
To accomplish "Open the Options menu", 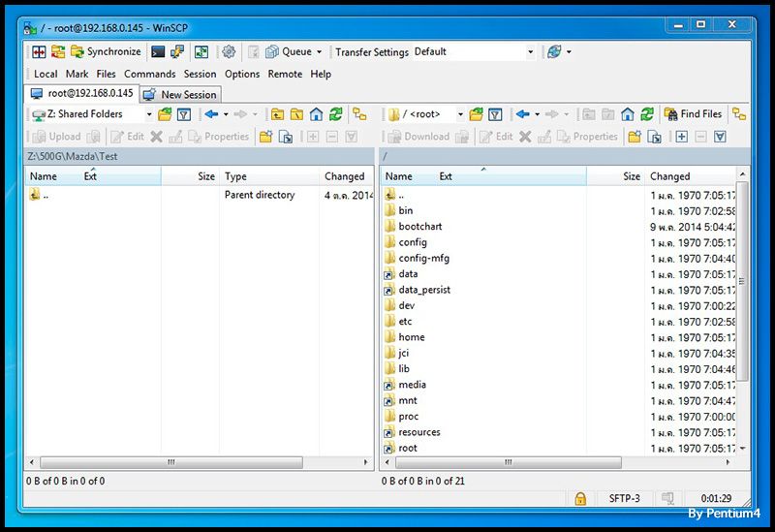I will click(241, 74).
